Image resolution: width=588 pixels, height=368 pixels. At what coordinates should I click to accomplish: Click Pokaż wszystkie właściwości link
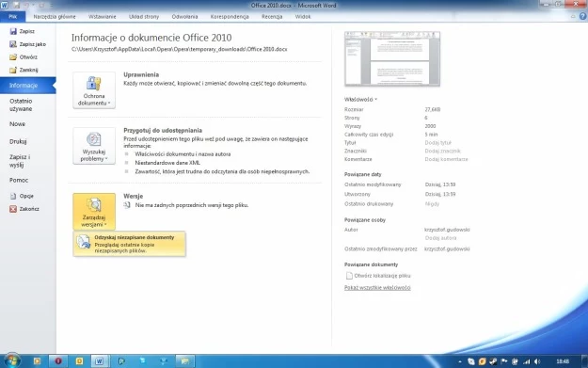tap(377, 287)
